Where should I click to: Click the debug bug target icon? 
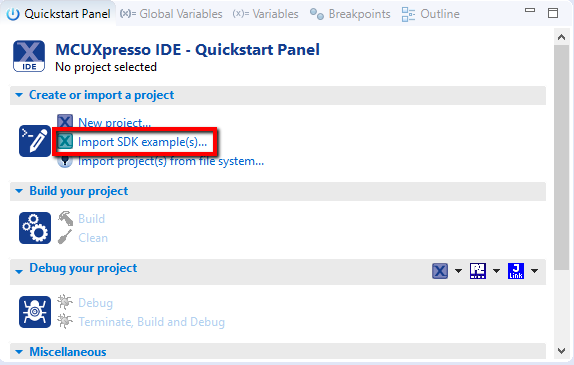35,312
